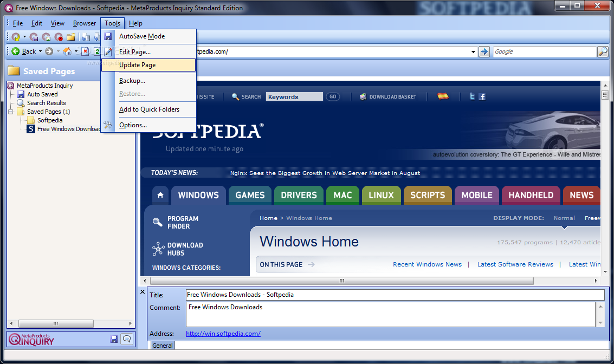Click the Google search box
The height and width of the screenshot is (364, 614).
click(x=545, y=51)
